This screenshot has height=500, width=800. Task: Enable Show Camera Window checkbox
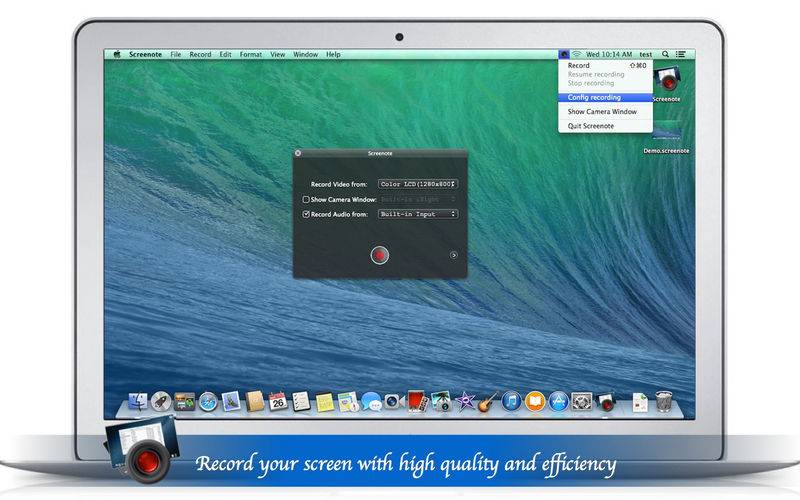(x=306, y=199)
